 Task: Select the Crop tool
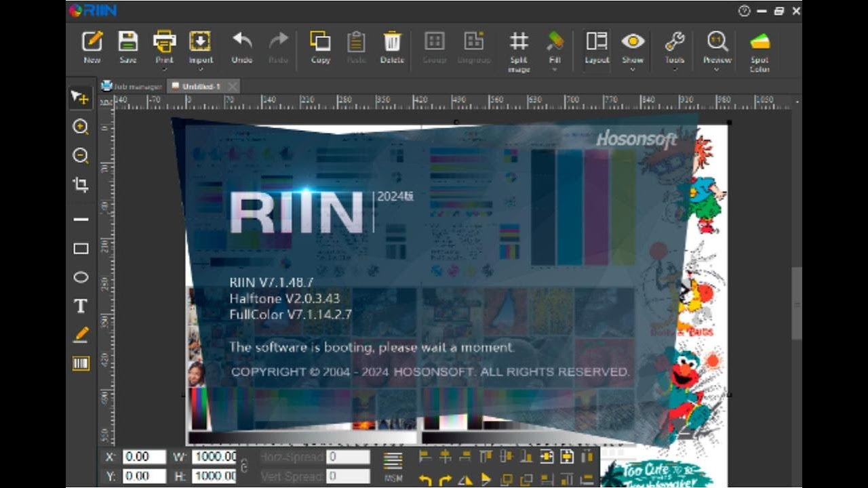(x=81, y=184)
